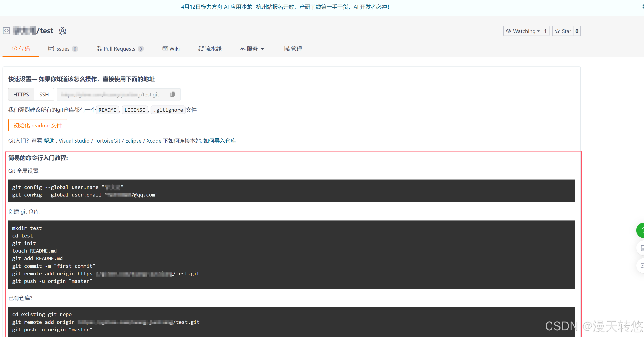Viewport: 644px width, 337px height.
Task: Select the HTTPS protocol toggle
Action: [x=21, y=94]
